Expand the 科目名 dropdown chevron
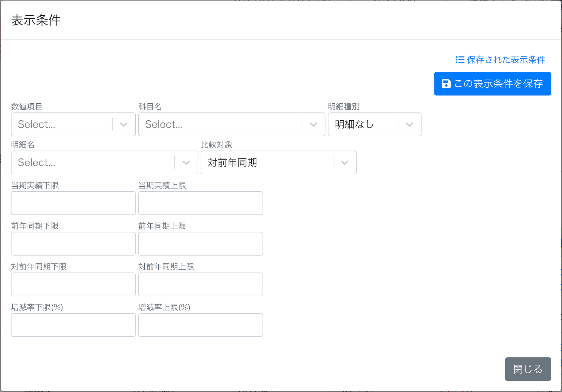Image resolution: width=562 pixels, height=392 pixels. (313, 124)
